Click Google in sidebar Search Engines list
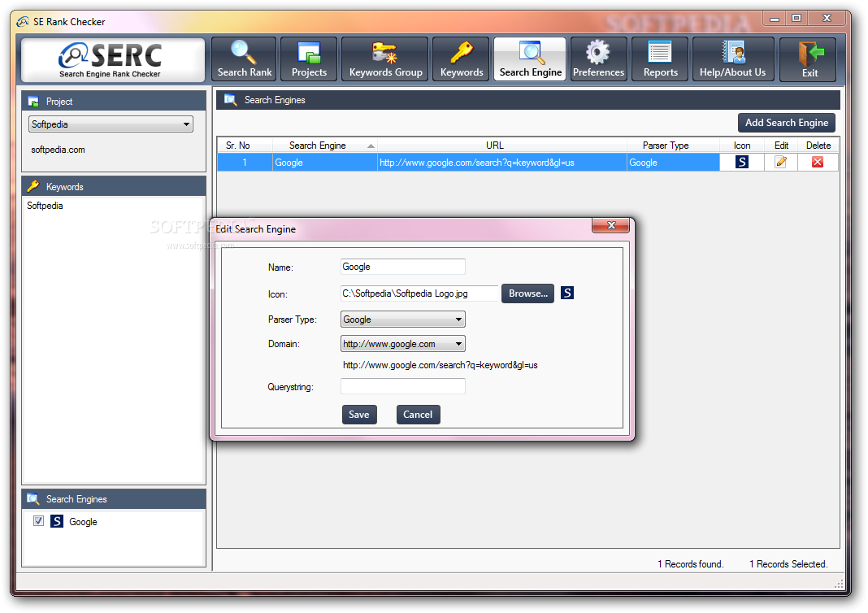This screenshot has width=868, height=613. (83, 522)
